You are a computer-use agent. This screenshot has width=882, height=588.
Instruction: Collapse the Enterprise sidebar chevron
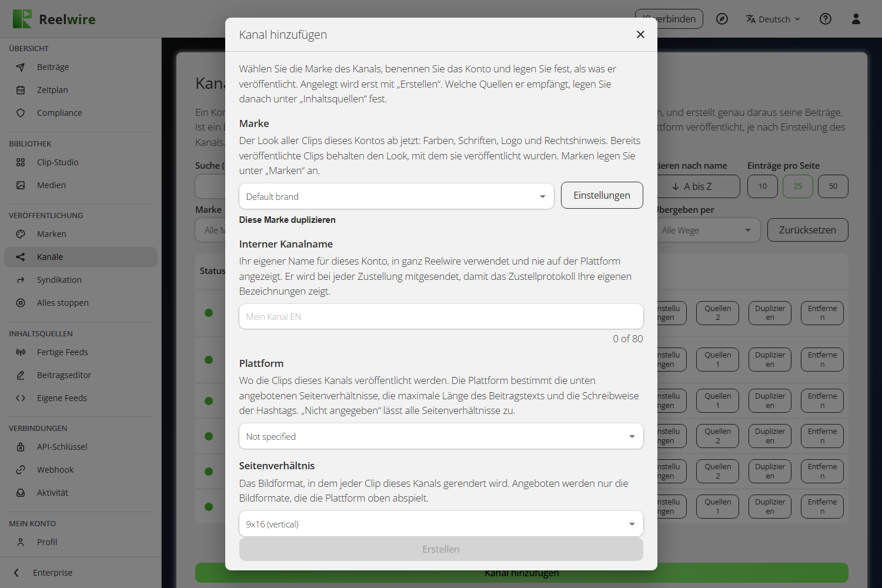[x=16, y=573]
